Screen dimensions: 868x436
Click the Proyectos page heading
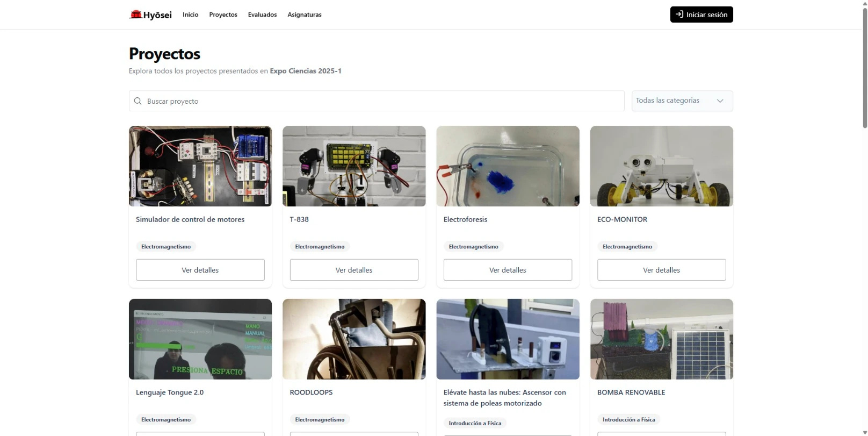[x=164, y=54]
